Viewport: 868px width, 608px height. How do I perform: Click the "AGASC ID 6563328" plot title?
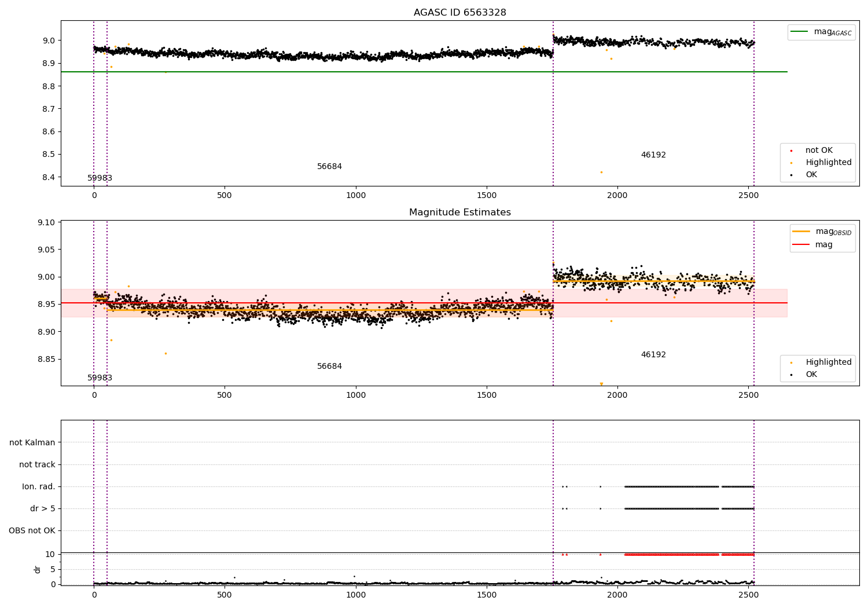(460, 13)
